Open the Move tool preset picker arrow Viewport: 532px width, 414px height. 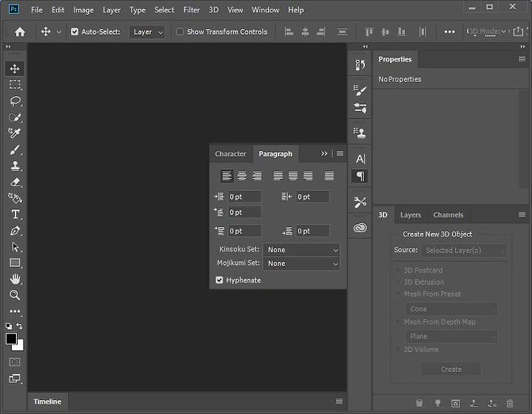(x=58, y=33)
